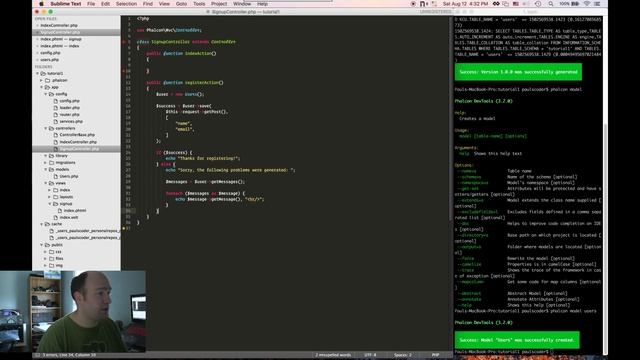Click the Time Machine menu bar icon

pyautogui.click(x=538, y=4)
